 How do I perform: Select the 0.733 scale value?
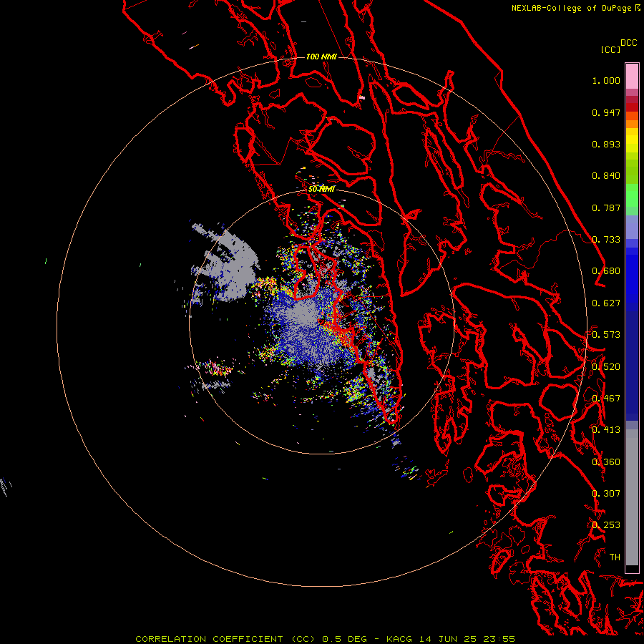606,240
